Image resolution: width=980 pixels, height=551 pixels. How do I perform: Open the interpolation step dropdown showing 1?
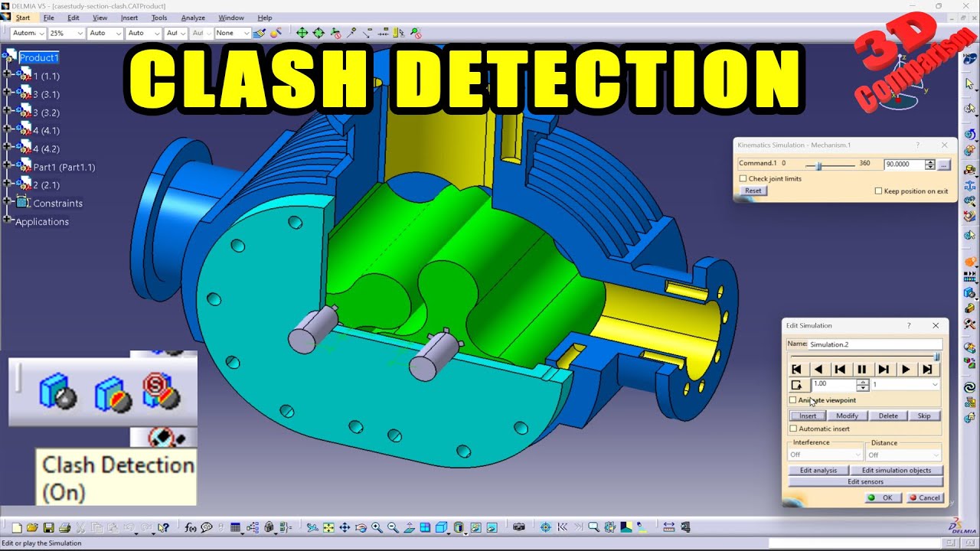905,384
